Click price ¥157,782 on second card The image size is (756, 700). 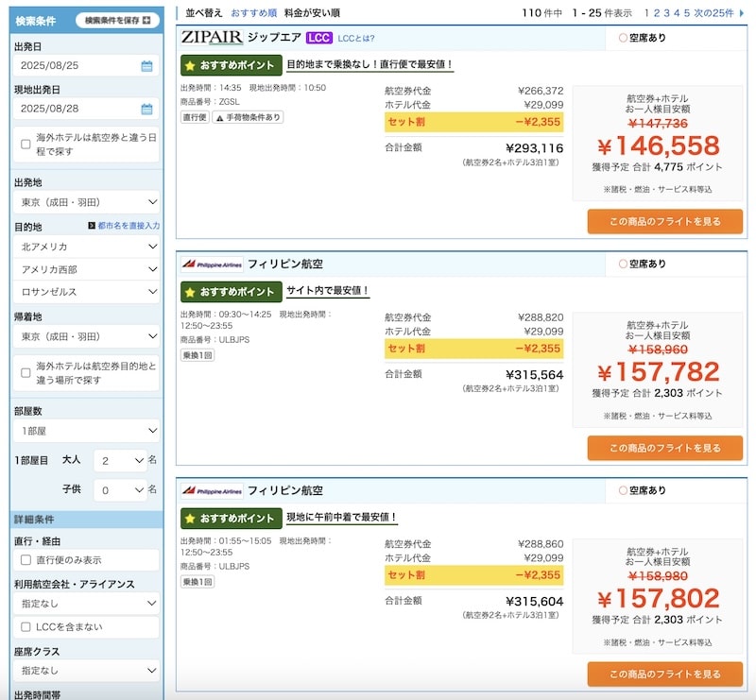click(x=658, y=372)
